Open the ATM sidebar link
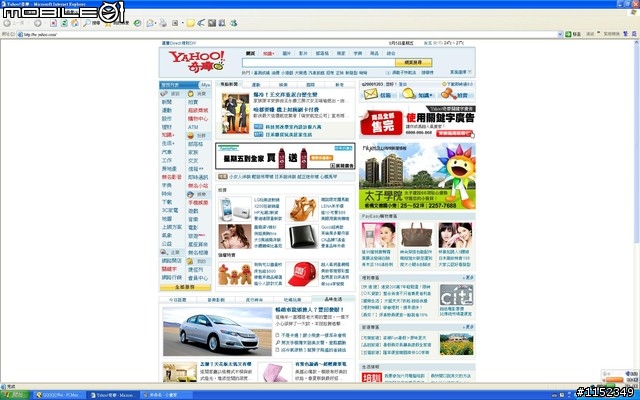 [x=193, y=127]
